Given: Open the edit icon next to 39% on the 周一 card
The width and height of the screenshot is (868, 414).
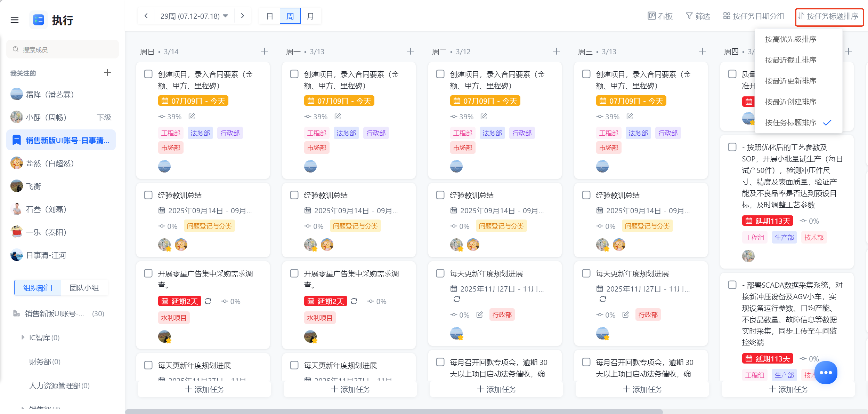Looking at the screenshot, I should (338, 116).
